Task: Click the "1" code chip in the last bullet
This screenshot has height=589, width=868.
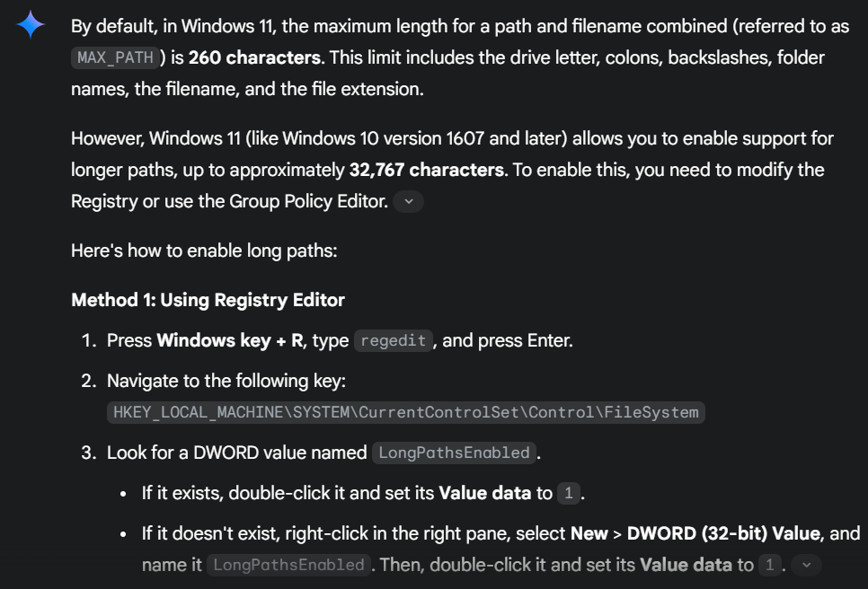Action: pos(769,566)
